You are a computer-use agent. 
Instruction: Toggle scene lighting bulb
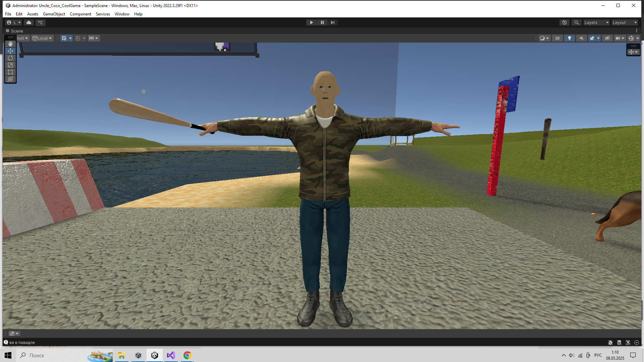[x=569, y=38]
